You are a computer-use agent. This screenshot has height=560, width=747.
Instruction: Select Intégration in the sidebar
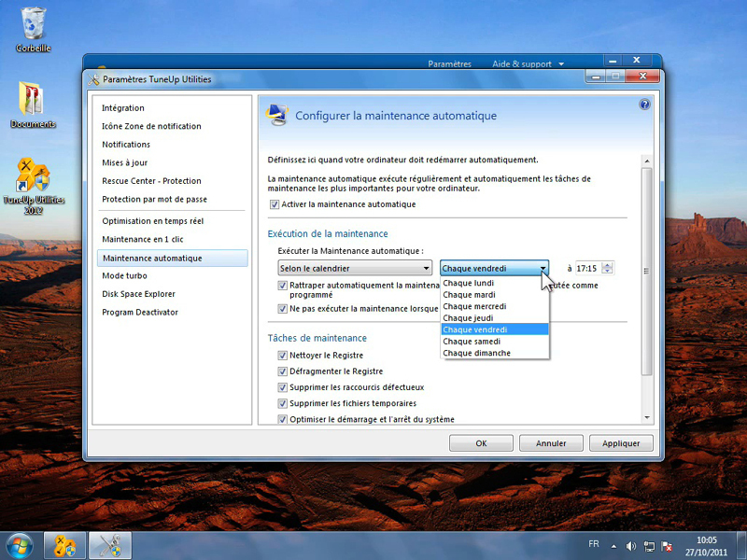(172, 108)
